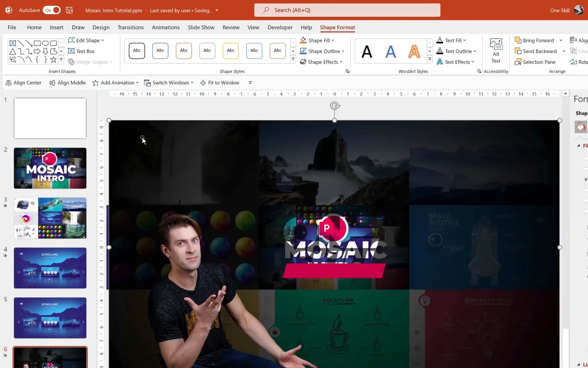The width and height of the screenshot is (588, 368).
Task: Open the File menu
Action: coord(12,27)
